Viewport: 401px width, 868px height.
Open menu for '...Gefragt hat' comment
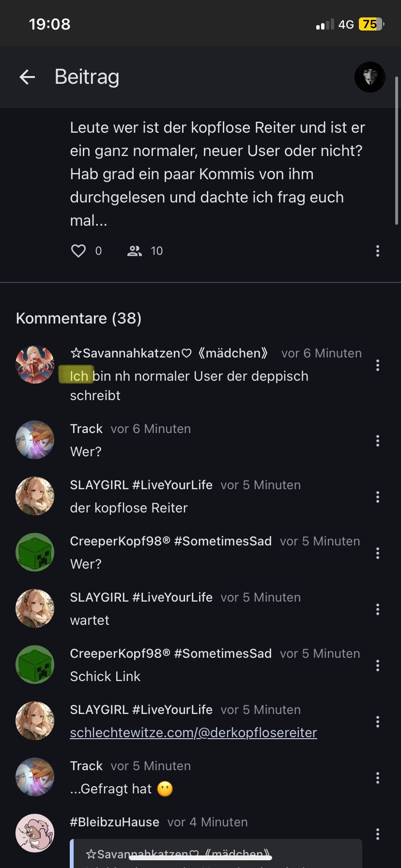pos(377,778)
